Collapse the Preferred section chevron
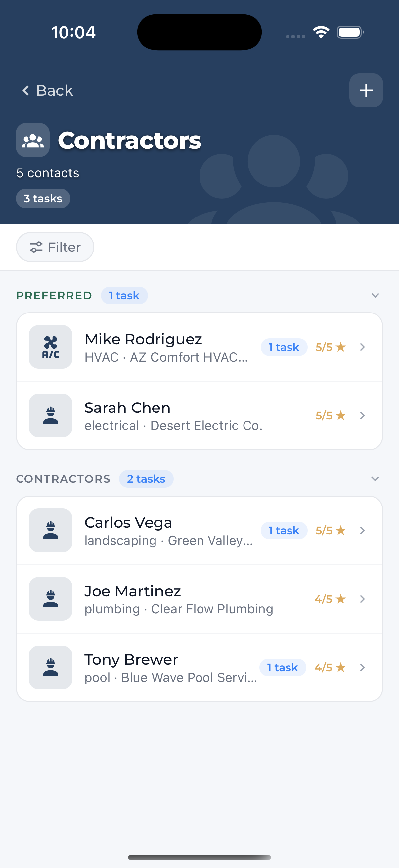The height and width of the screenshot is (868, 399). tap(375, 296)
